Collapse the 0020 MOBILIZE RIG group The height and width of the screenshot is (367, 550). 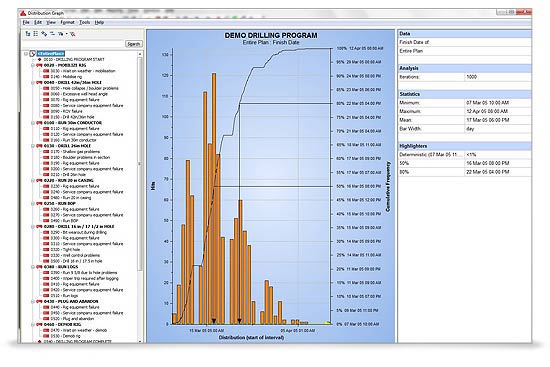(33, 65)
